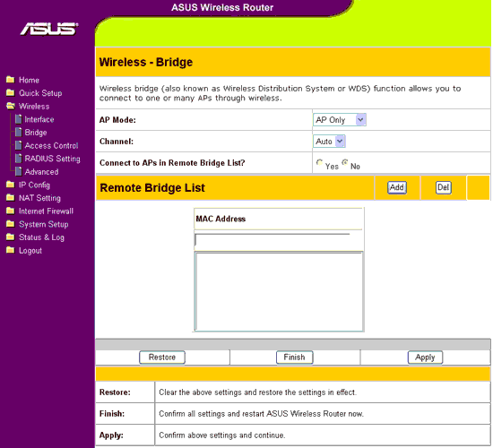Click the 'AP Mode:' label
The image size is (493, 448).
[x=117, y=120]
